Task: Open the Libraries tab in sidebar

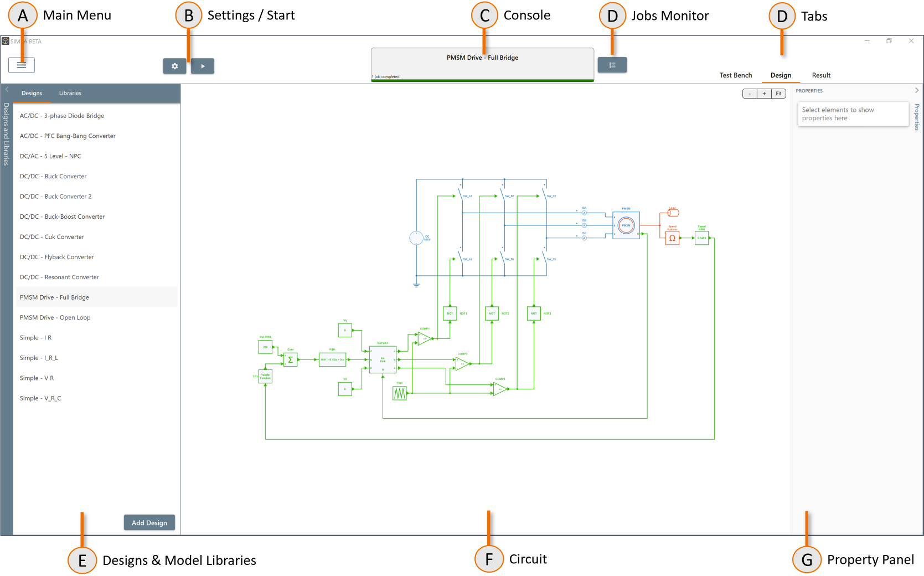Action: point(70,94)
